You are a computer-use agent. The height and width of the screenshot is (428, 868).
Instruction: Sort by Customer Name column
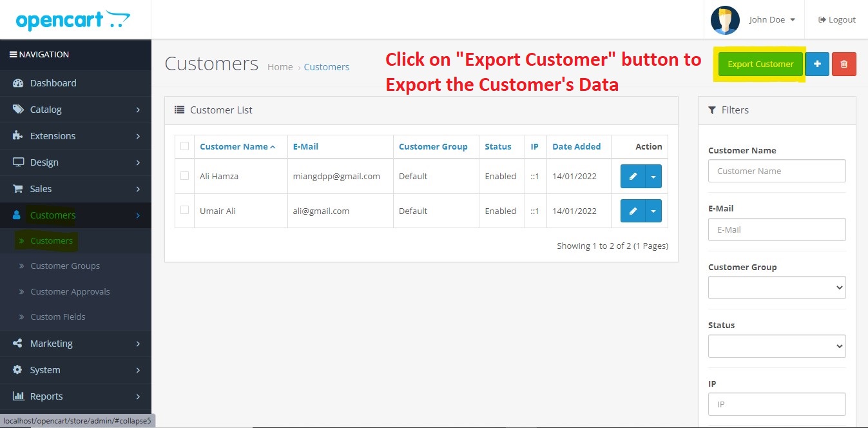point(237,147)
